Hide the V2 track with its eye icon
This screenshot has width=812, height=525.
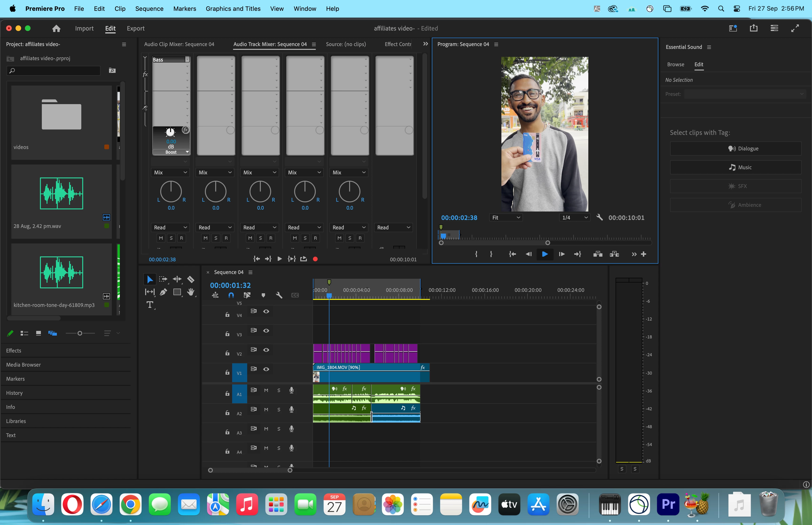(x=266, y=350)
